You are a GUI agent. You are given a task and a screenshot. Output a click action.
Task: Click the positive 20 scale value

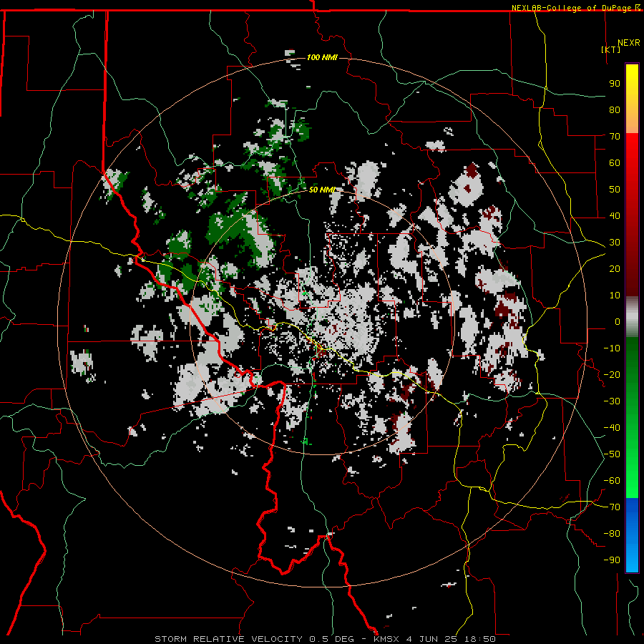point(615,268)
